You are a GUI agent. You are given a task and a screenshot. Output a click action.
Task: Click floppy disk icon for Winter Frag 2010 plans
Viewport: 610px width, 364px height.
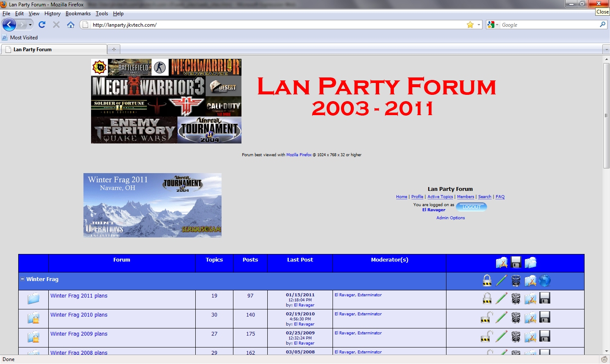[545, 317]
